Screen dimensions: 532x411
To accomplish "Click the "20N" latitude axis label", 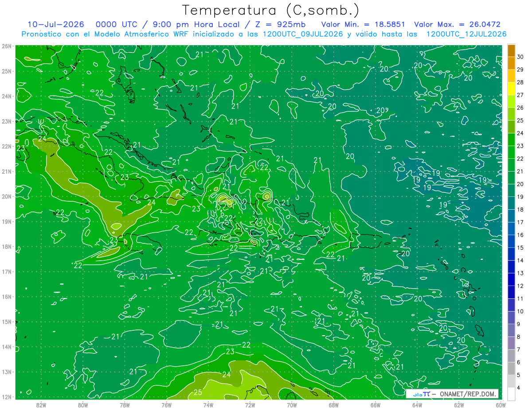I will 7,196.
